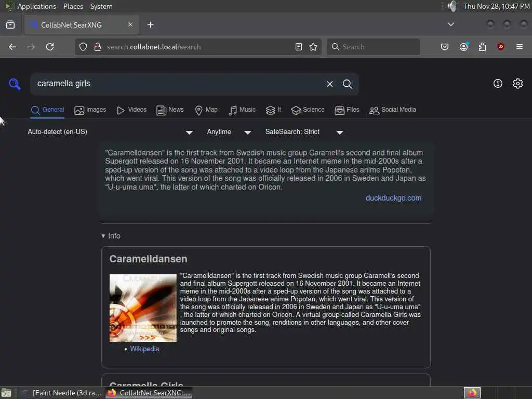Switch to Social Media search category
Image resolution: width=532 pixels, height=399 pixels.
click(x=393, y=110)
